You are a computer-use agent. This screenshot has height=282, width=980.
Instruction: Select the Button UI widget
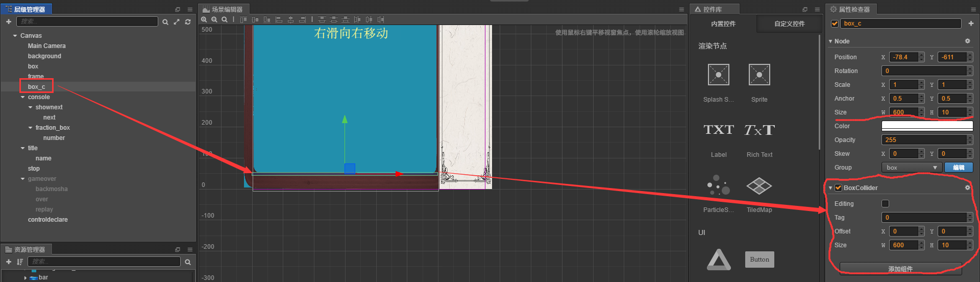(759, 260)
